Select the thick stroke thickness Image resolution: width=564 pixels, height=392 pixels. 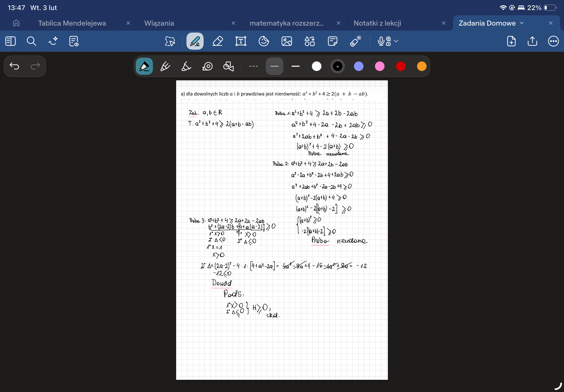(x=295, y=66)
